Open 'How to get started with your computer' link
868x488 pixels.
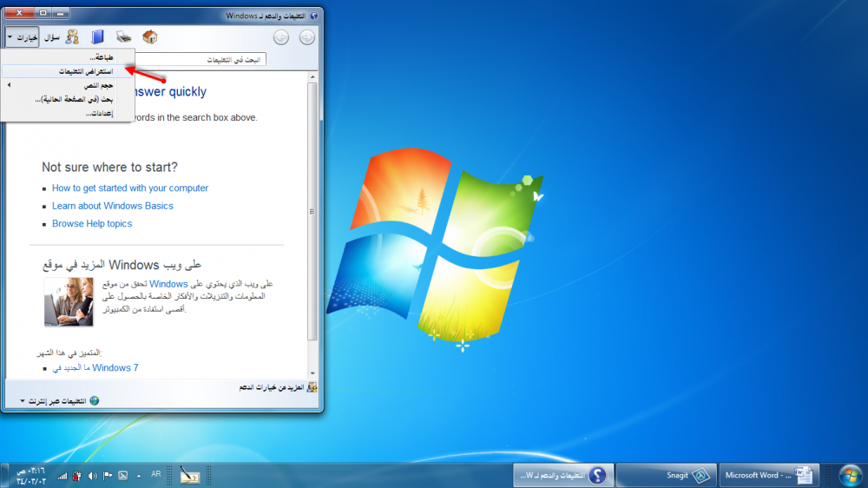click(130, 188)
